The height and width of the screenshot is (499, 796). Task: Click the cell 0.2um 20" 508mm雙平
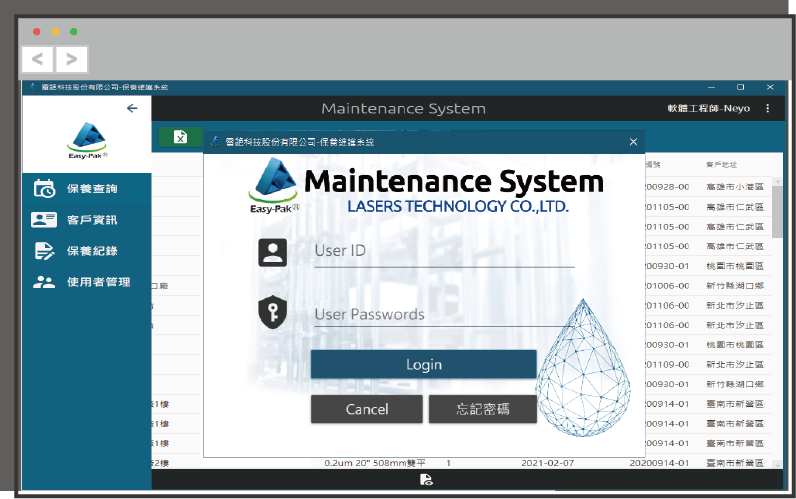[375, 463]
